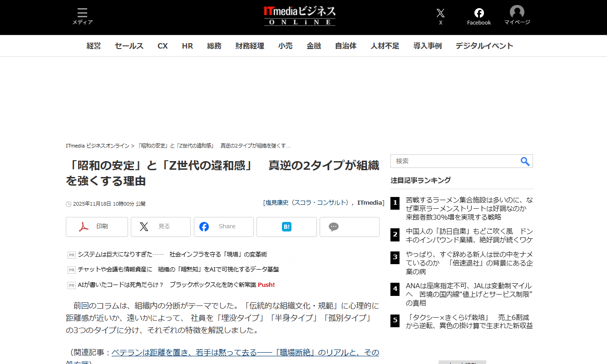Open the HR navigation category

click(188, 46)
